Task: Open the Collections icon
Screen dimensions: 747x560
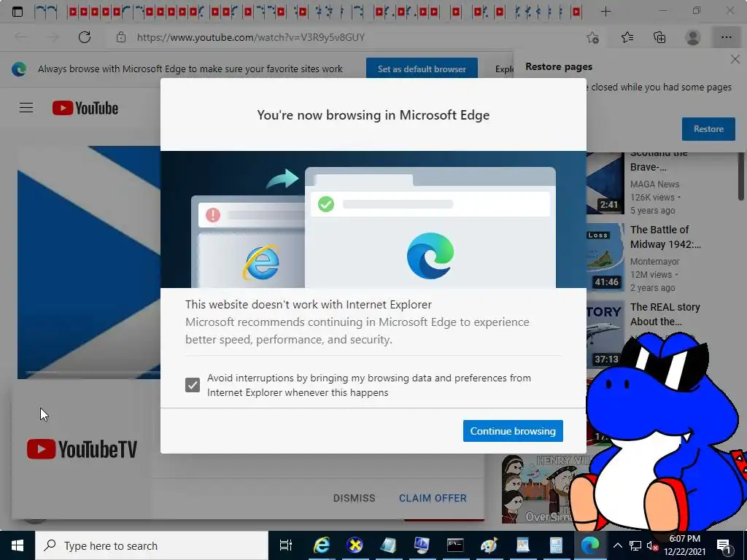Action: (659, 37)
